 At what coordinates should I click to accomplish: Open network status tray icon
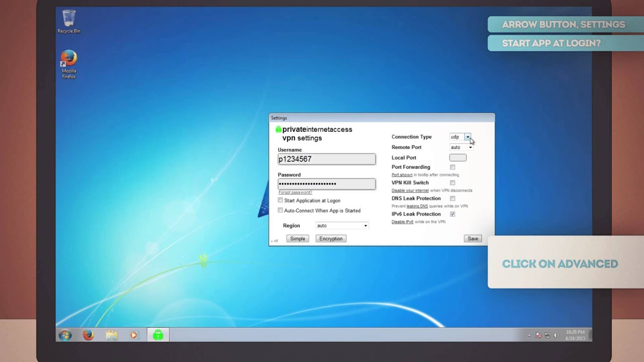(x=547, y=335)
